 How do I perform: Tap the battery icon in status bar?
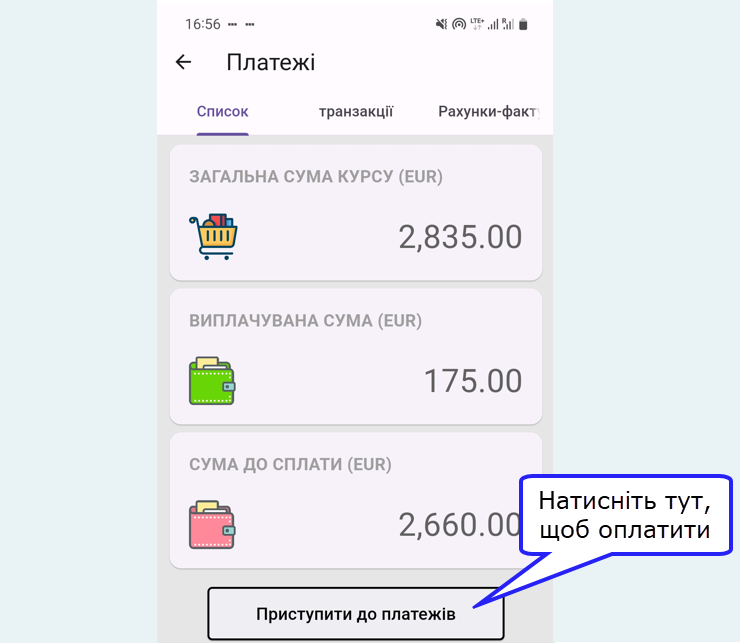(523, 24)
